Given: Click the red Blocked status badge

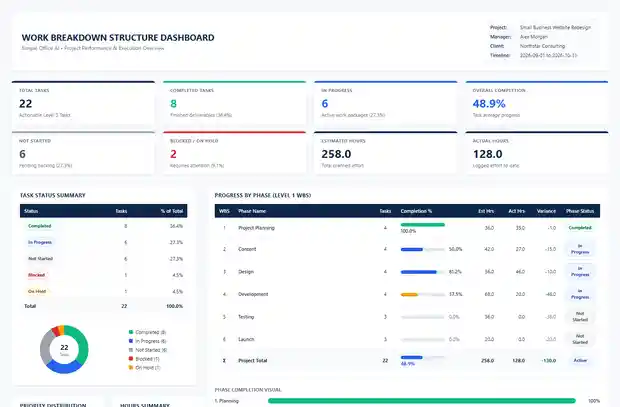Looking at the screenshot, I should tap(36, 274).
